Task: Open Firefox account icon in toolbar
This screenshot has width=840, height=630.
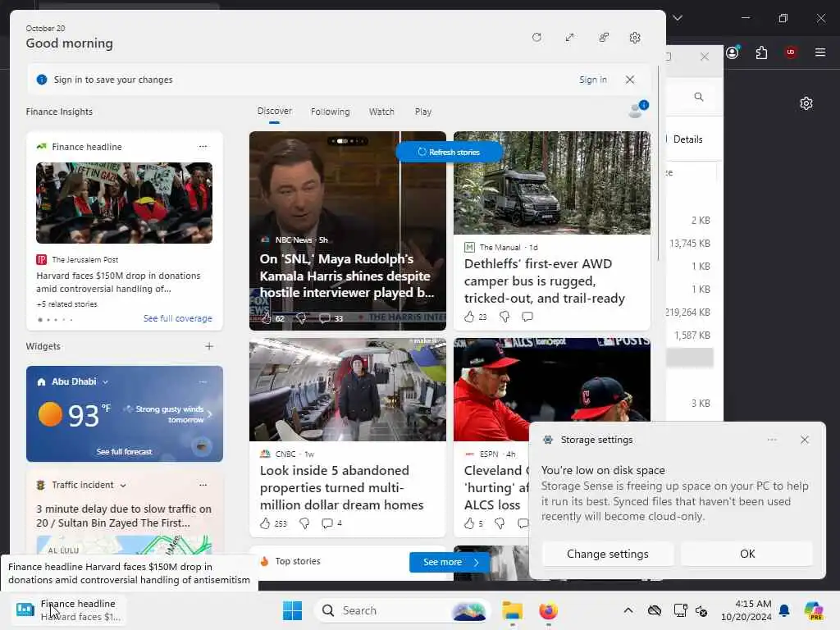Action: [733, 52]
